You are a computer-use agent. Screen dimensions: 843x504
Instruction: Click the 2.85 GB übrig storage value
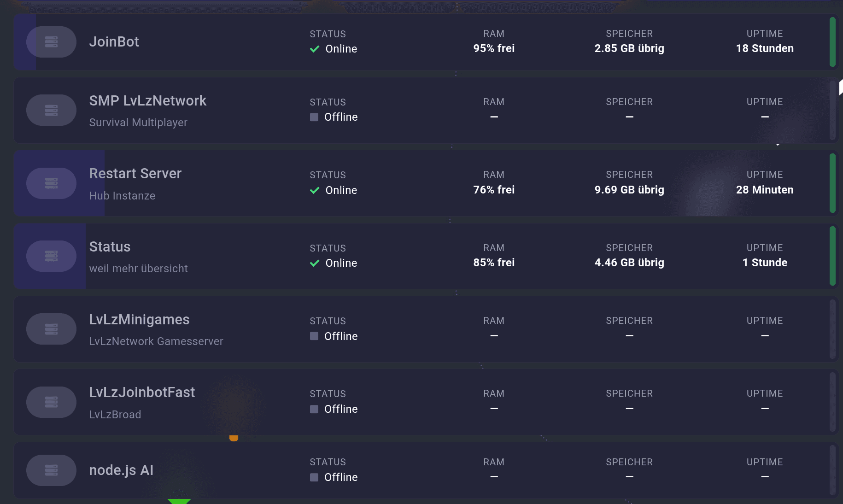tap(629, 48)
